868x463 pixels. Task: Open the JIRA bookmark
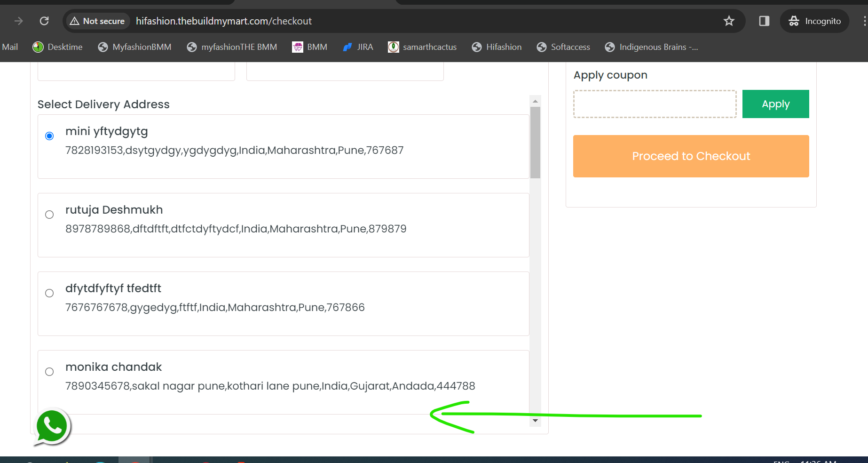tap(358, 47)
